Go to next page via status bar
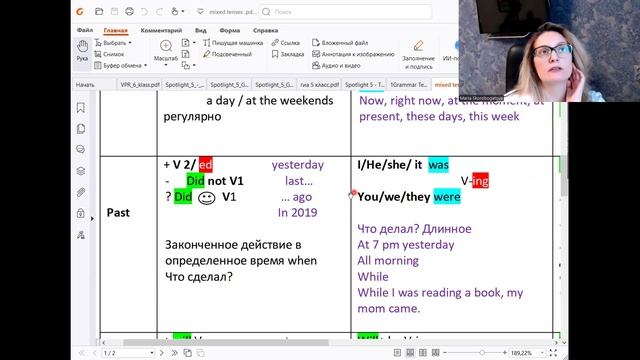The image size is (640, 360). click(x=162, y=353)
